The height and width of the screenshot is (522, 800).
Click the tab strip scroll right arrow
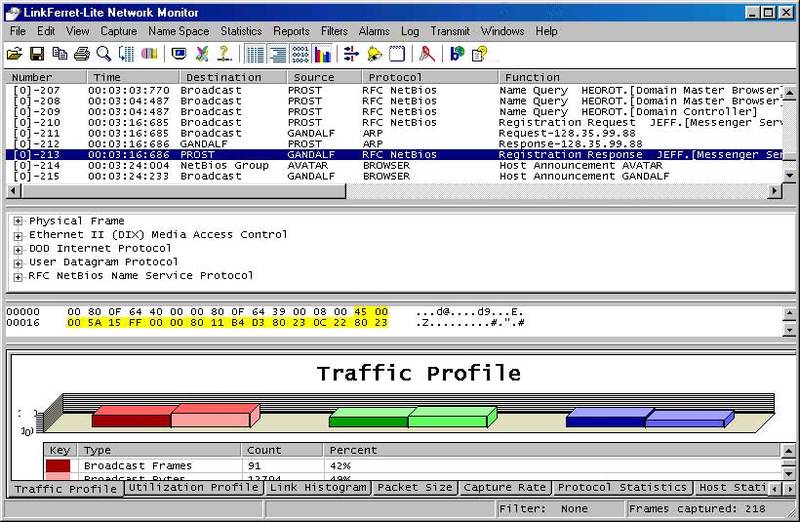coord(790,489)
